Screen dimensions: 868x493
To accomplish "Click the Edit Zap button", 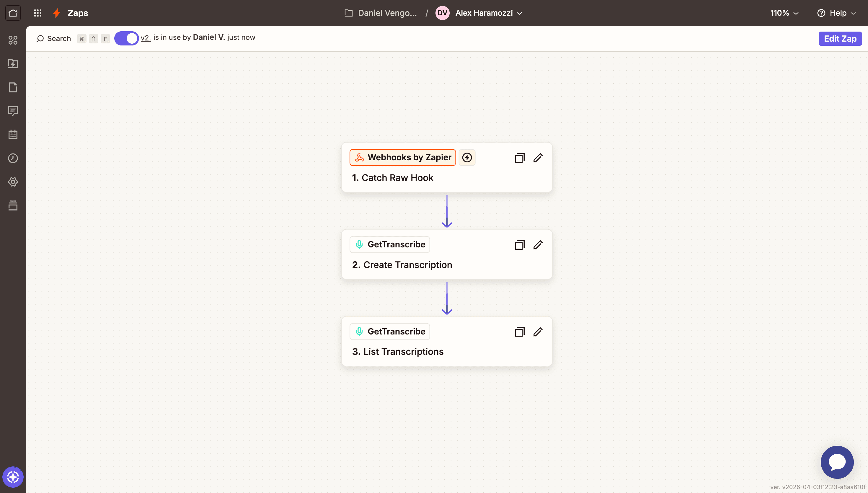I will pyautogui.click(x=840, y=38).
